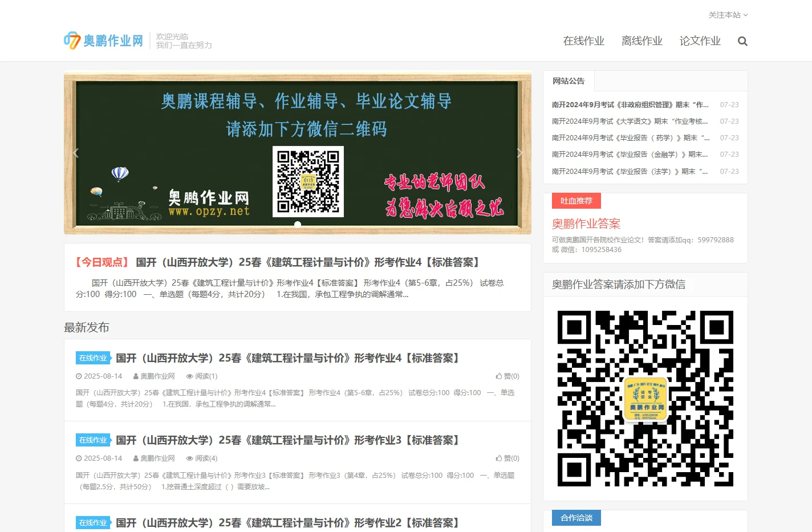Open the search magnifier icon in header
812x532 pixels.
click(742, 41)
